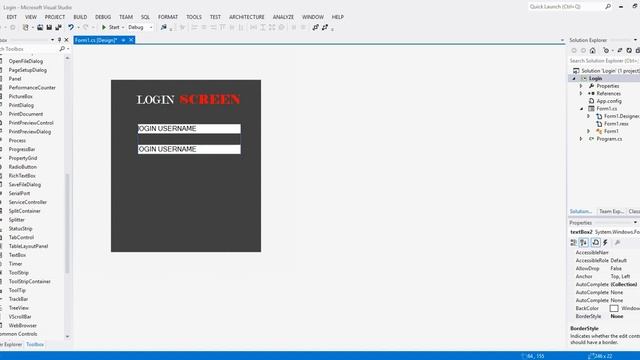Screen dimensions: 640x360
Task: Switch to the Team Explorer tab
Action: tap(611, 211)
